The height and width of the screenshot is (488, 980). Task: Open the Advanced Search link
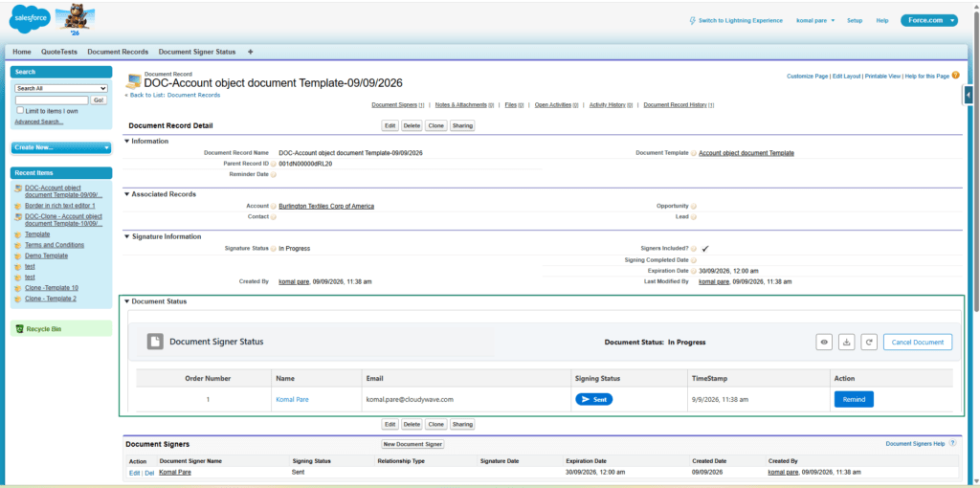click(x=38, y=122)
